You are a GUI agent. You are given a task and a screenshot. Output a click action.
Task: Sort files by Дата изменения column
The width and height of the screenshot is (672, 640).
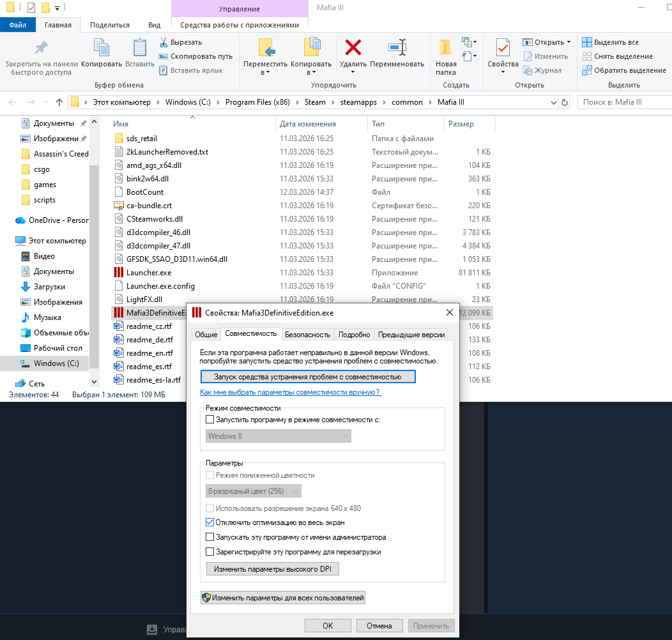(x=308, y=124)
